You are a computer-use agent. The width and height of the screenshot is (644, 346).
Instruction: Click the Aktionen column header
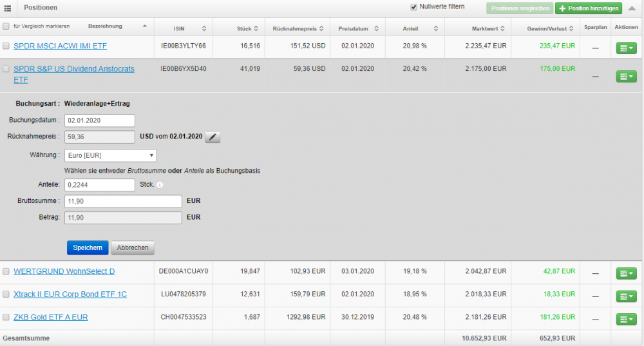point(626,27)
